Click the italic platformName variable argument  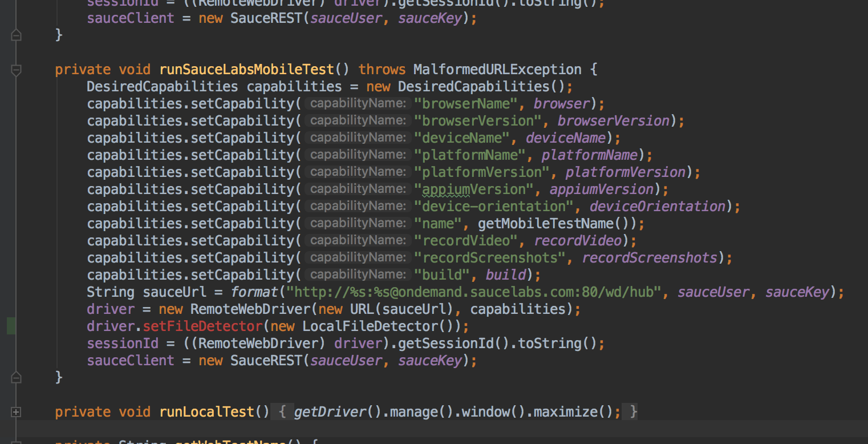[x=590, y=155]
